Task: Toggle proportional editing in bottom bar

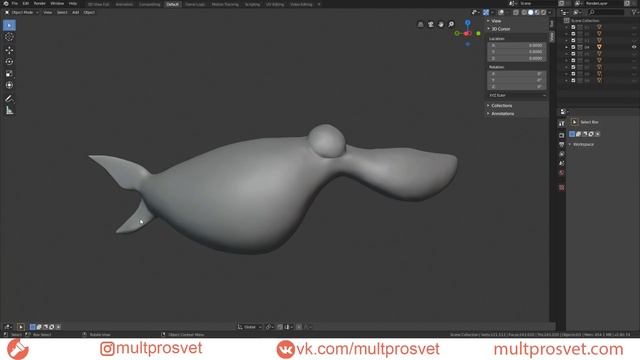Action: point(299,327)
